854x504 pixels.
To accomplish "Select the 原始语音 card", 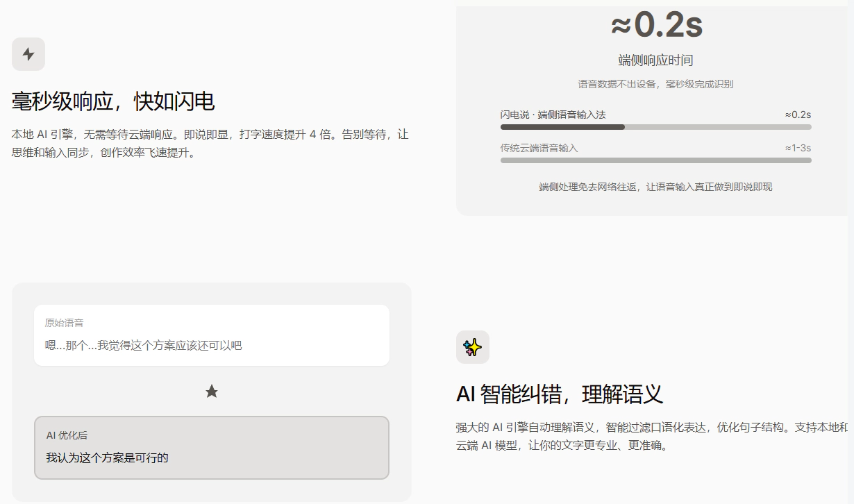I will 211,335.
